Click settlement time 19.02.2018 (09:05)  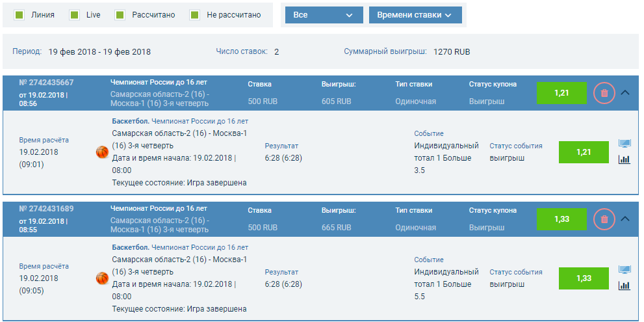tap(38, 284)
